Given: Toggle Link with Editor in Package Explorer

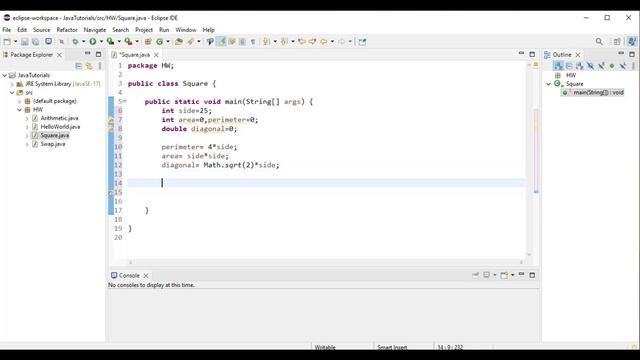Looking at the screenshot, I should (89, 66).
